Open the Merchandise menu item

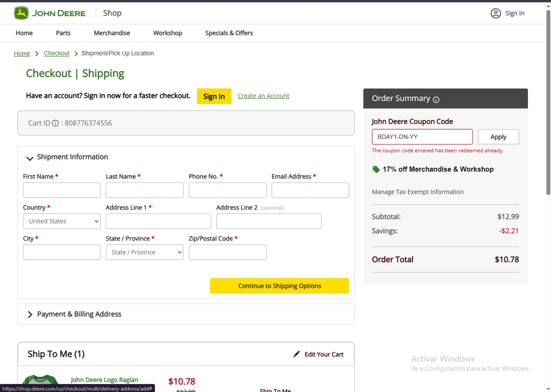(x=112, y=33)
